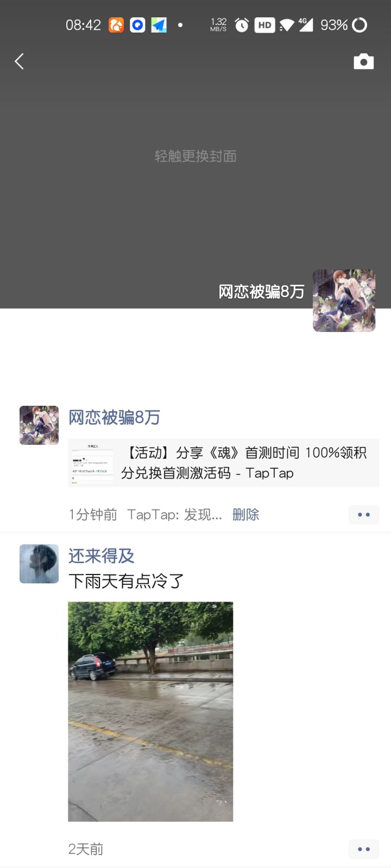
Task: Open the camera icon to post a moment
Action: coord(363,61)
